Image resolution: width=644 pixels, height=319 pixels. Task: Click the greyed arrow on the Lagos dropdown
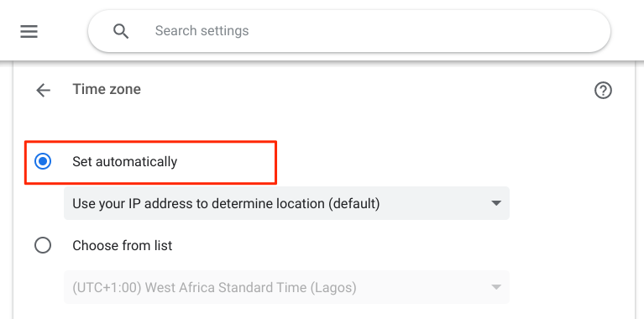(x=496, y=287)
